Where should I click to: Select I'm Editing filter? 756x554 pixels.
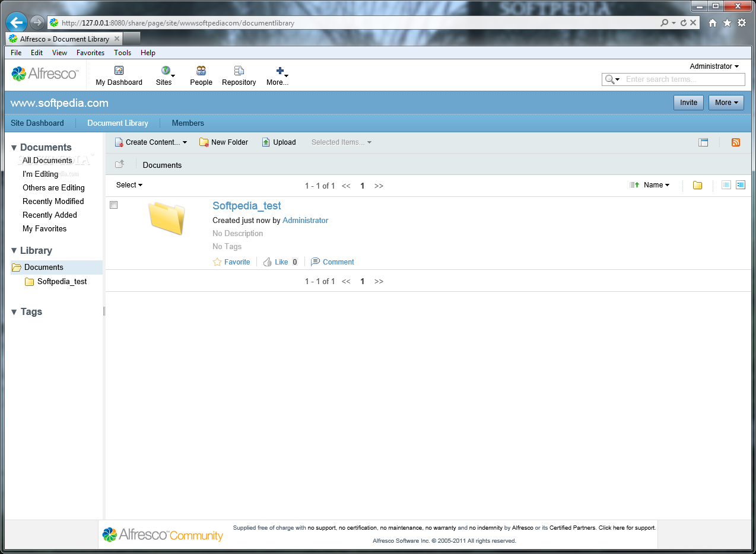40,174
